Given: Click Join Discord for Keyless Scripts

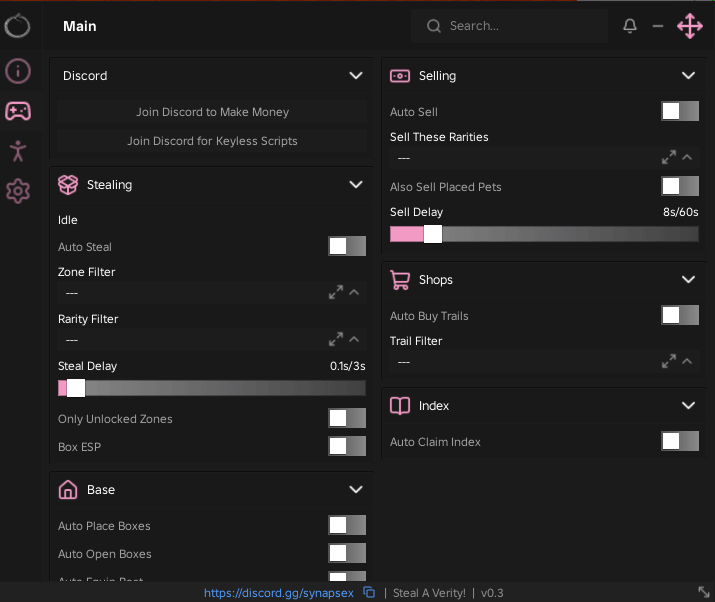Looking at the screenshot, I should click(212, 141).
